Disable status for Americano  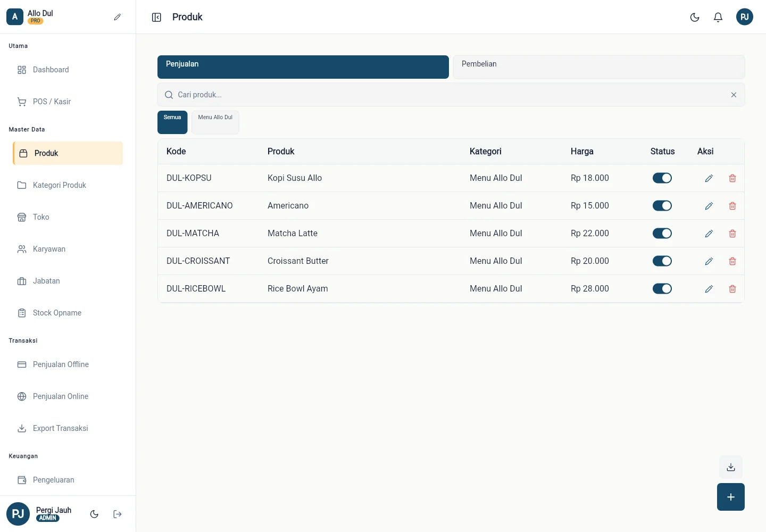tap(662, 206)
